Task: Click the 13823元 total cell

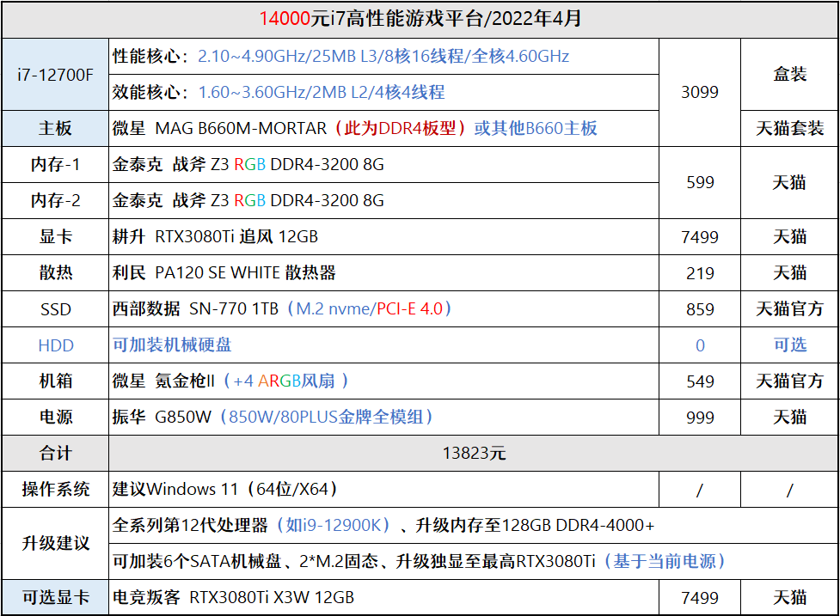Action: point(474,454)
